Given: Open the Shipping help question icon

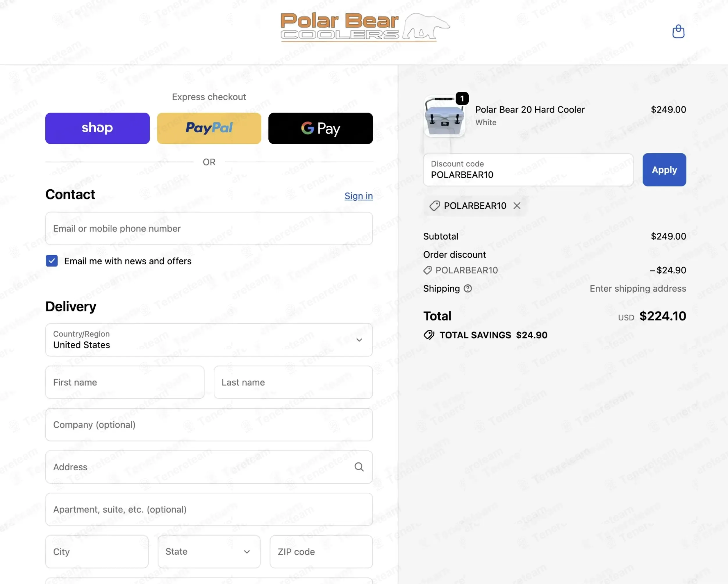Looking at the screenshot, I should coord(467,289).
